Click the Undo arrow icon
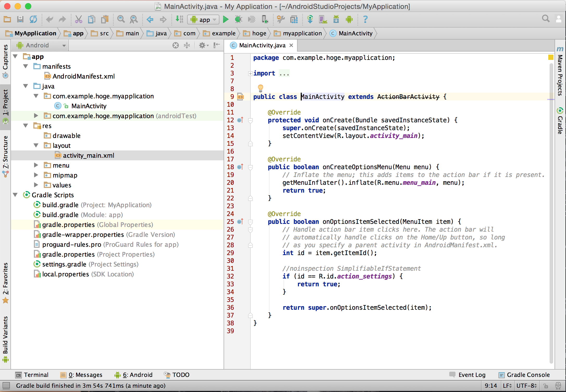The image size is (566, 392). (49, 19)
